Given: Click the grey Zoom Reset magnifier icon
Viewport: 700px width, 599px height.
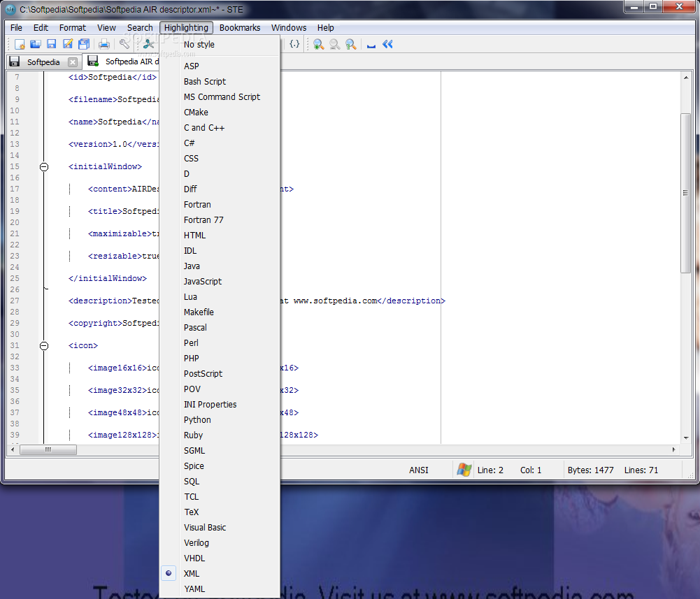Looking at the screenshot, I should (335, 44).
